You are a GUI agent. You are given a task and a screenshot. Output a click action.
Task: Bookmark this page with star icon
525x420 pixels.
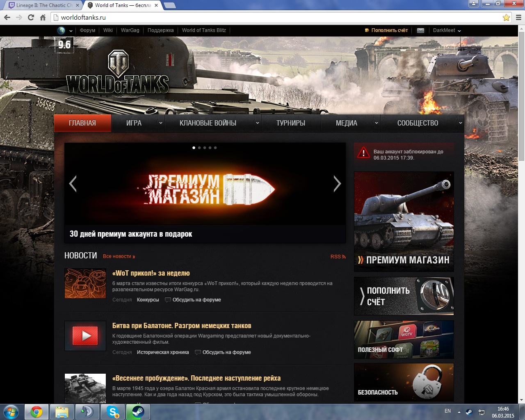click(x=506, y=17)
